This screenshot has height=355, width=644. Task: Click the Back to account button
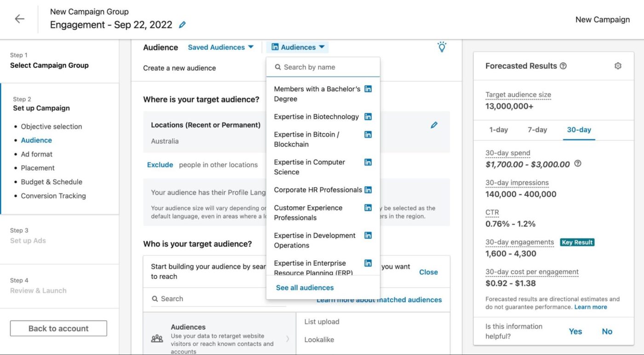[x=58, y=328]
